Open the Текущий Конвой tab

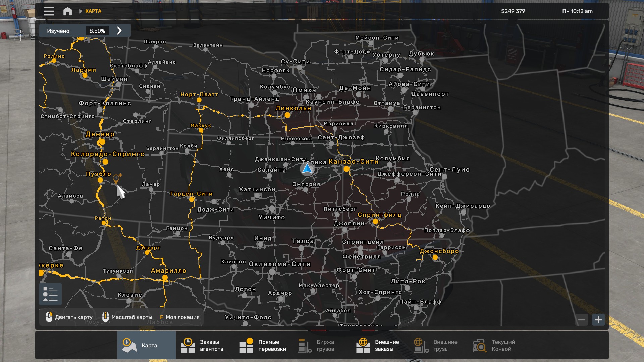tap(494, 345)
